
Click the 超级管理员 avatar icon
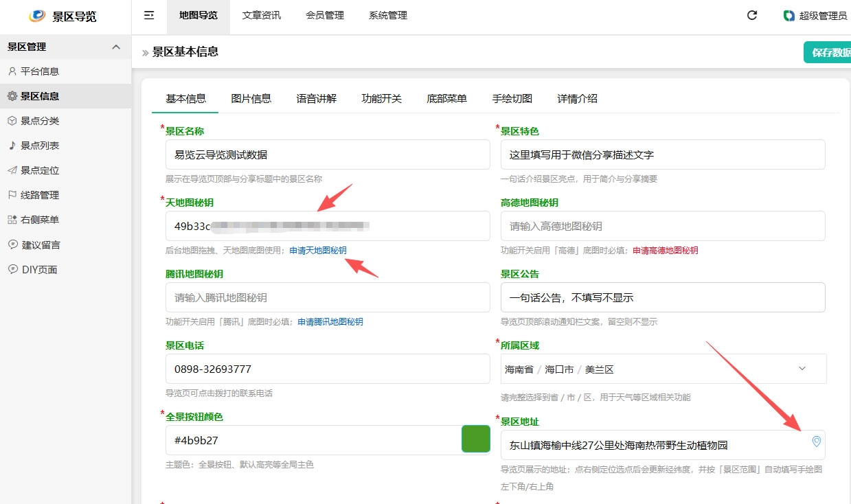pyautogui.click(x=789, y=15)
